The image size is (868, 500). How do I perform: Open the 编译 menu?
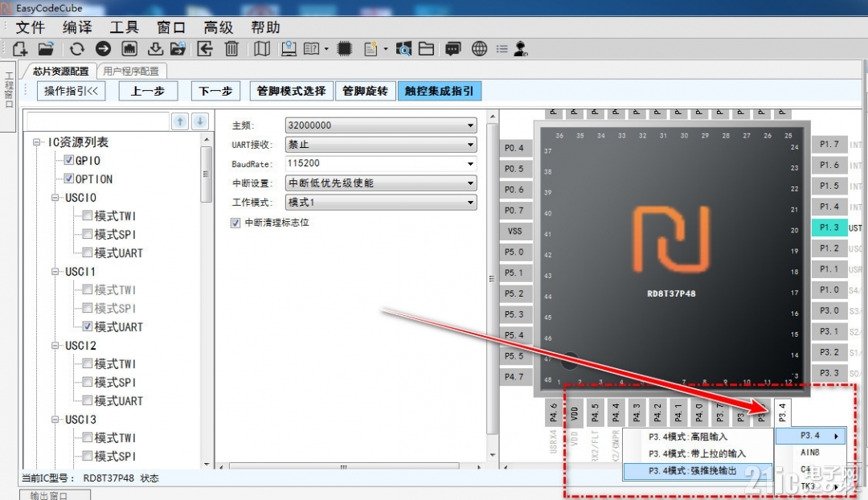77,27
